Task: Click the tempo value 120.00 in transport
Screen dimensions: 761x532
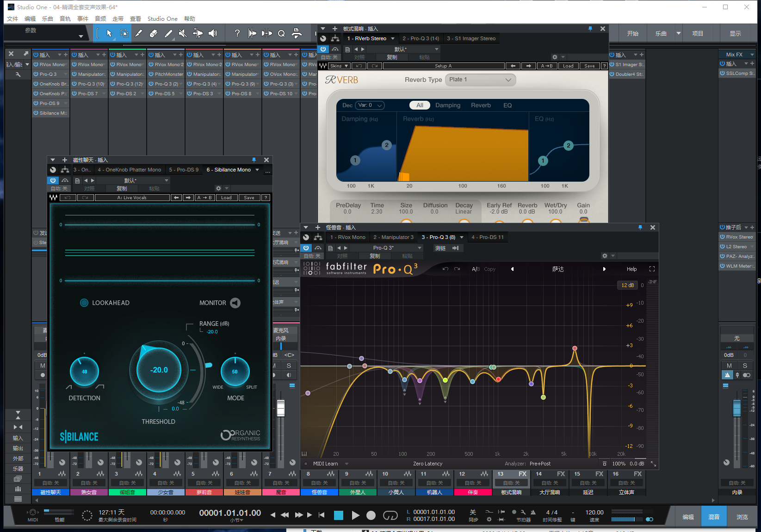Action: (594, 512)
